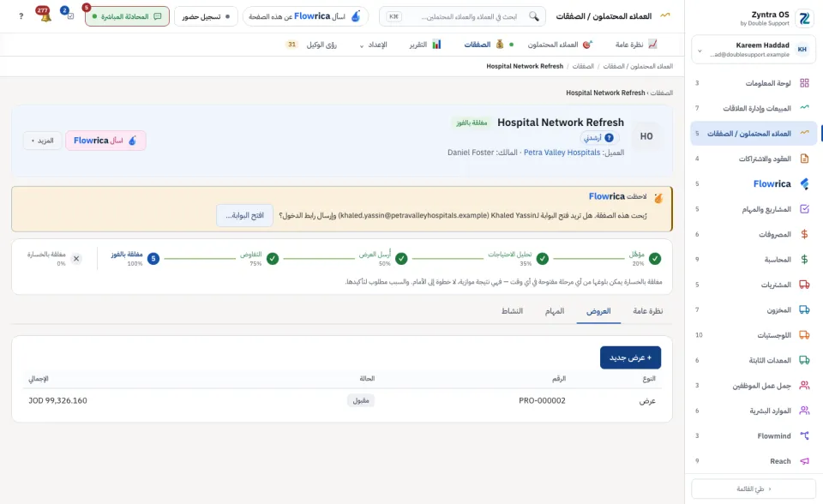Click the Human Resources people icon
The height and width of the screenshot is (504, 823).
804,411
